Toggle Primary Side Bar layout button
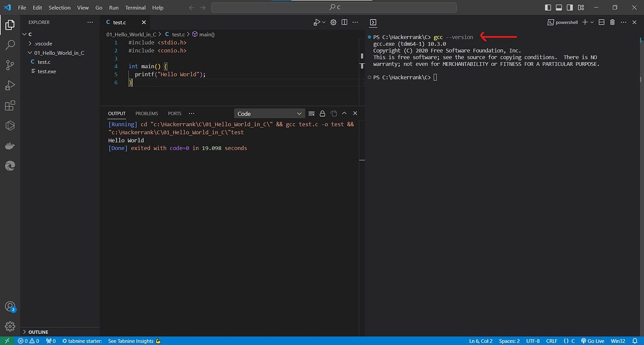Screen dimensions: 644x345 548,8
